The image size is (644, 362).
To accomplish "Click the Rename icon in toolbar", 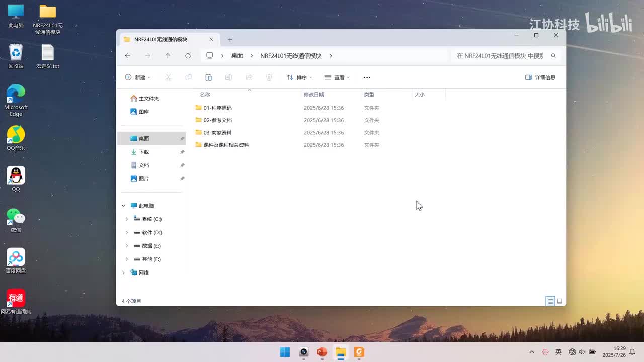I will coord(229,77).
